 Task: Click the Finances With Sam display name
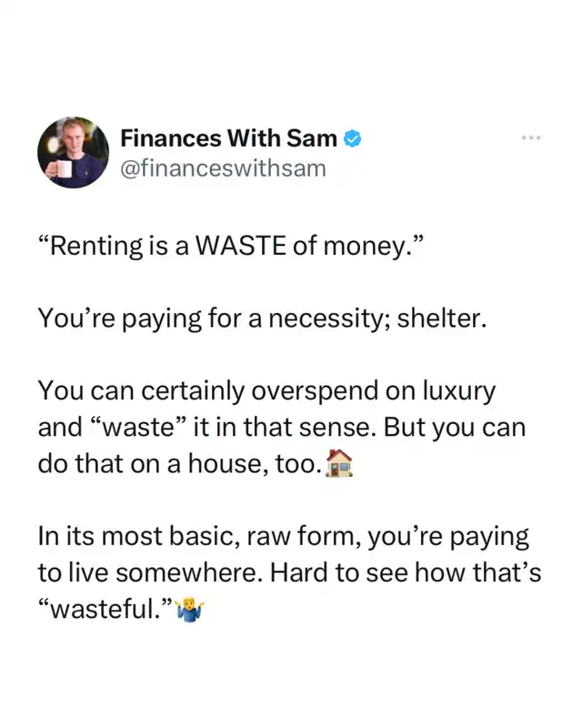pyautogui.click(x=228, y=139)
